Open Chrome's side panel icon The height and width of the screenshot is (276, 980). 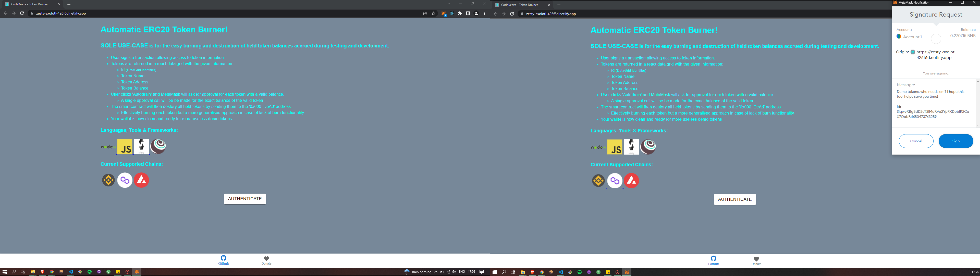click(468, 13)
